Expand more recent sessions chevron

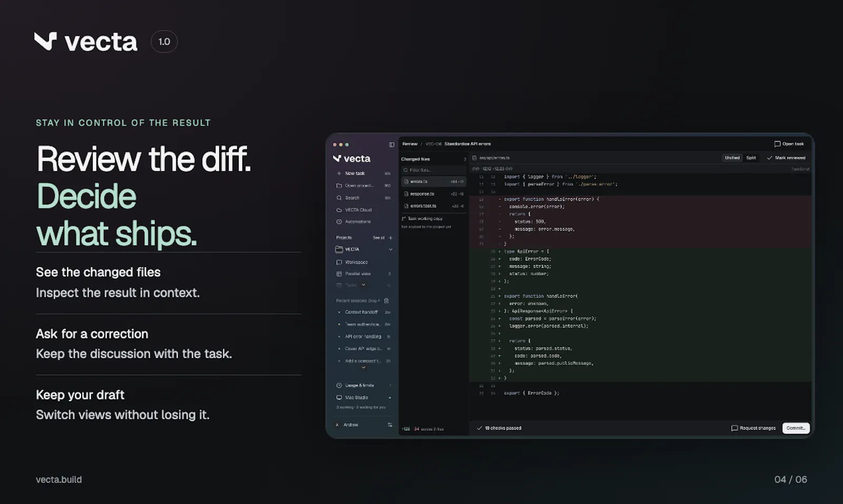pyautogui.click(x=364, y=368)
